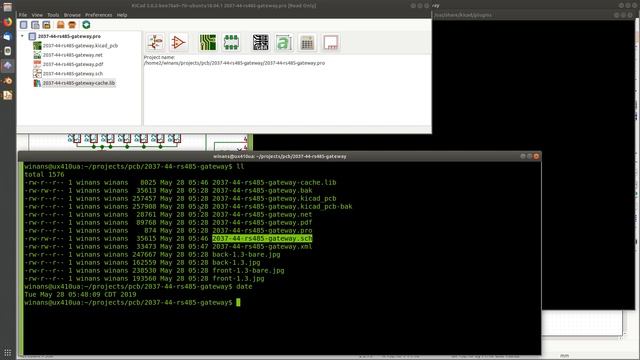The width and height of the screenshot is (640, 360).
Task: Open the footprint editor
Action: 231,42
